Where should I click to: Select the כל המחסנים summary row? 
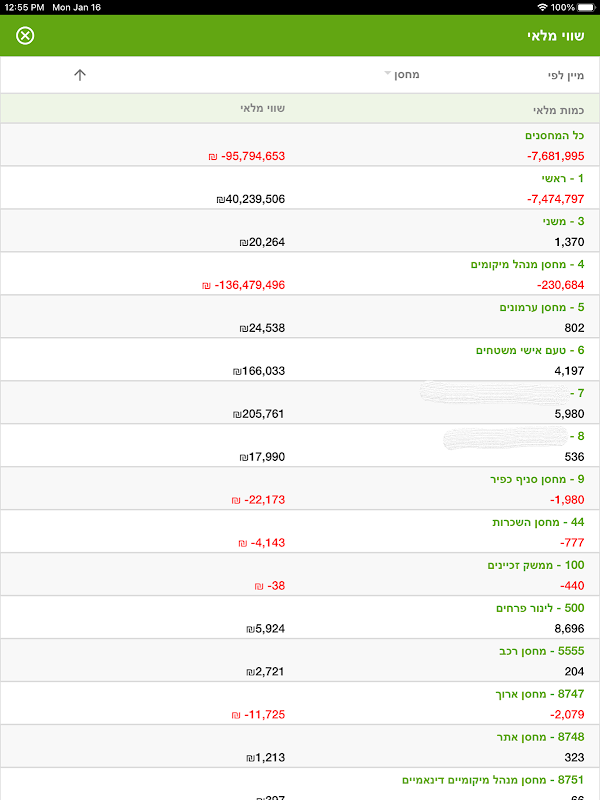click(x=300, y=145)
